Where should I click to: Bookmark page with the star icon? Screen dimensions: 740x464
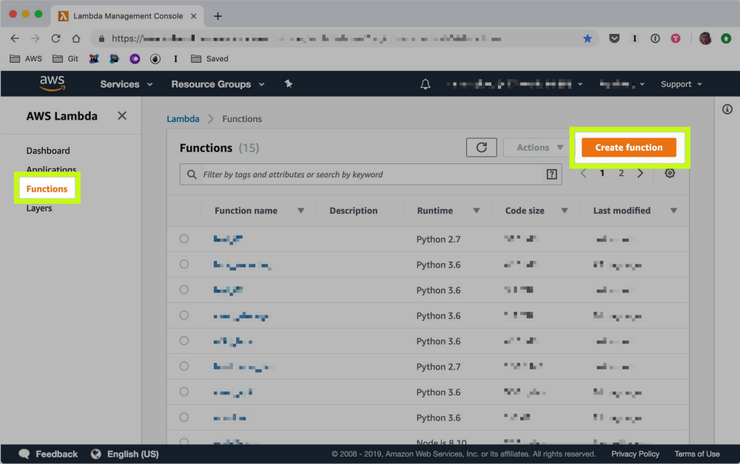tap(587, 38)
